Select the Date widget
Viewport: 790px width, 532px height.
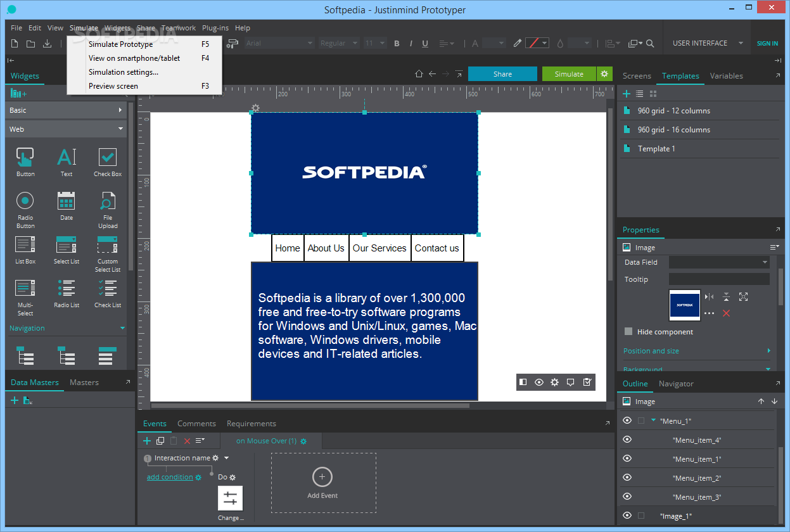pos(67,206)
